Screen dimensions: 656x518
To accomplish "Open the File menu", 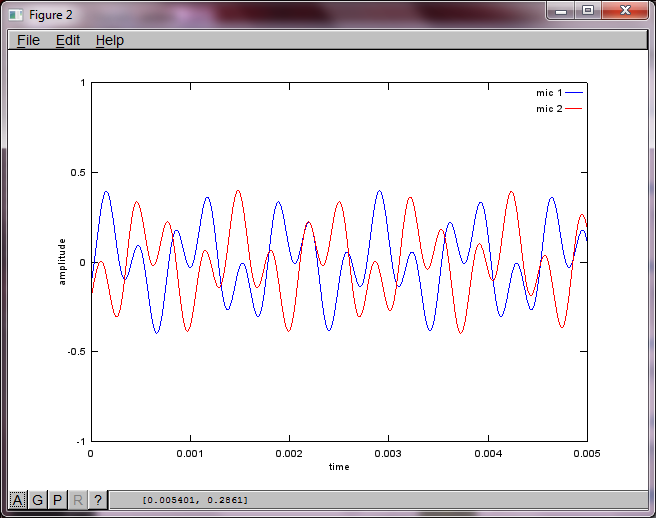I will pyautogui.click(x=28, y=40).
